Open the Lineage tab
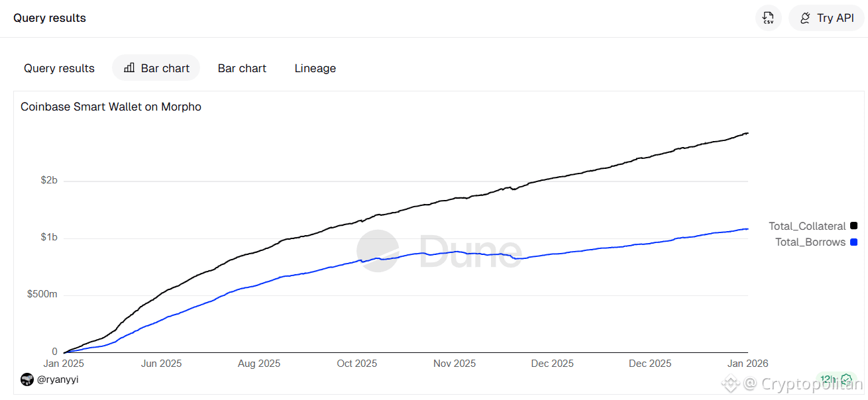This screenshot has height=400, width=868. coord(315,68)
